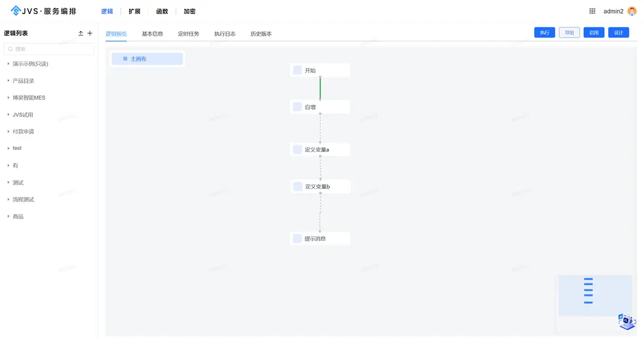This screenshot has height=338, width=644.
Task: Switch to the 执行日志 tab
Action: click(225, 33)
